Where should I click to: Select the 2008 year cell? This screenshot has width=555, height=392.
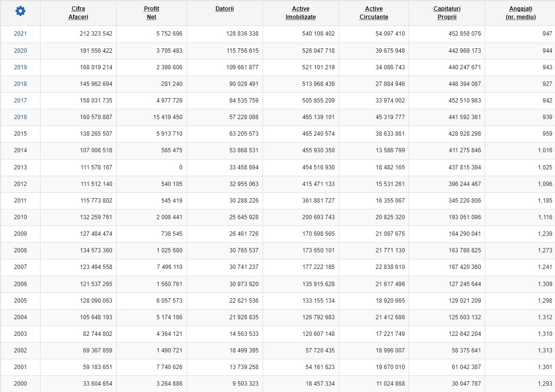pos(20,251)
